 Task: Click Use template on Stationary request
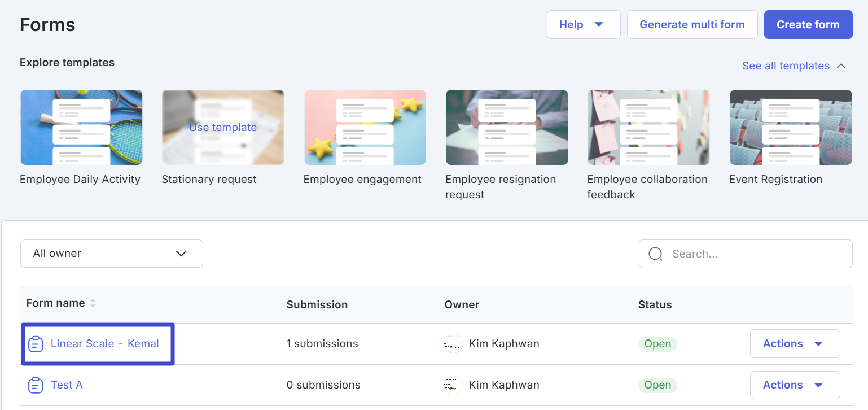coord(223,128)
